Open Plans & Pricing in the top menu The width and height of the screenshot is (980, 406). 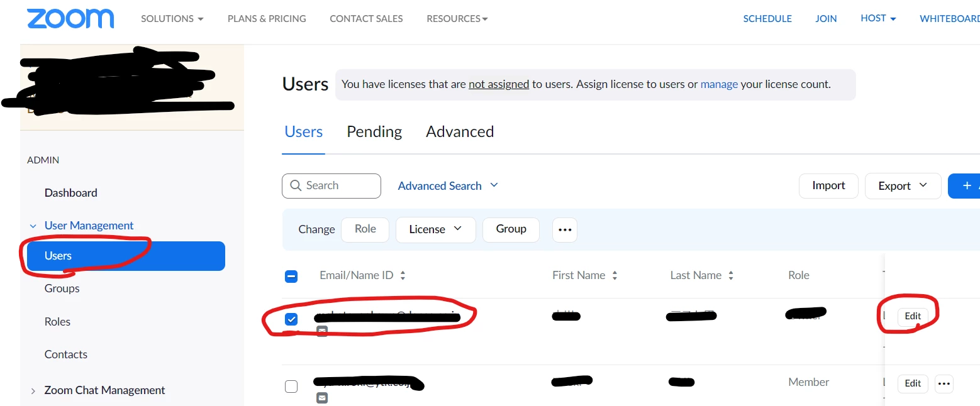[267, 19]
